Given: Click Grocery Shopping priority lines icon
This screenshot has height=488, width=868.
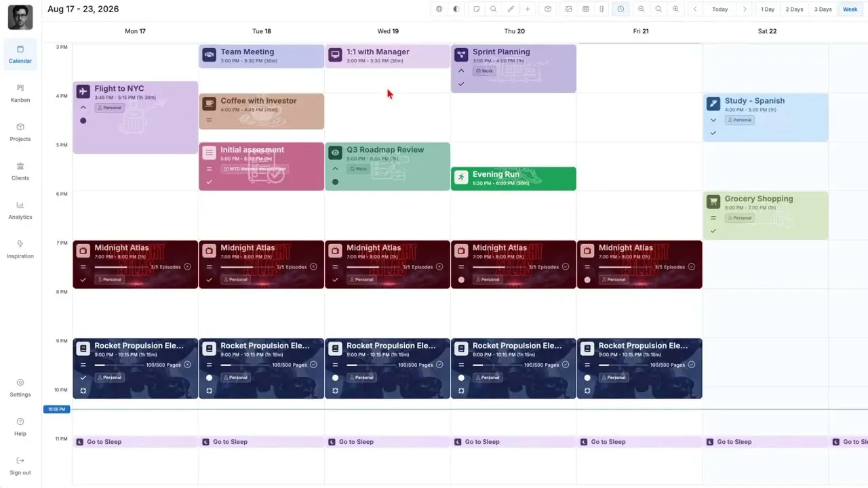Looking at the screenshot, I should [713, 218].
